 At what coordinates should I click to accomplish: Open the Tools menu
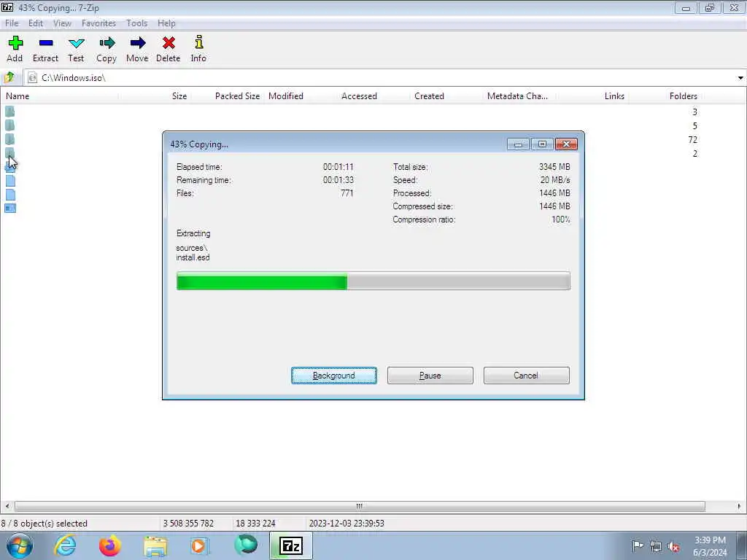[x=136, y=23]
